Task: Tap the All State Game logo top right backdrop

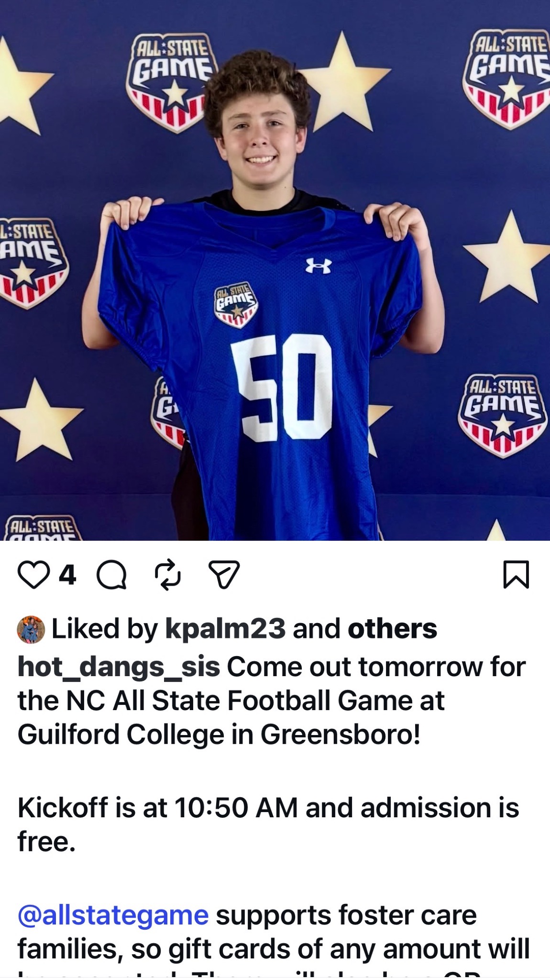Action: 507,79
